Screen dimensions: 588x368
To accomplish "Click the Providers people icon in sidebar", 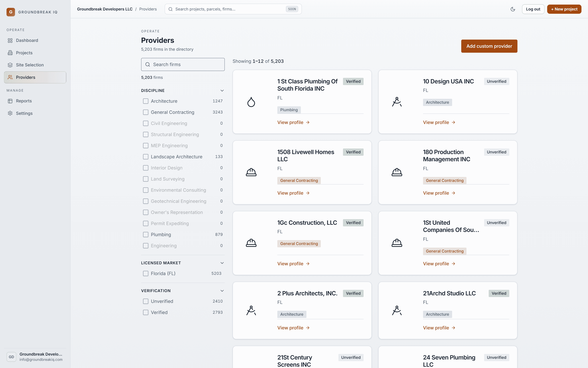I will click(x=10, y=77).
